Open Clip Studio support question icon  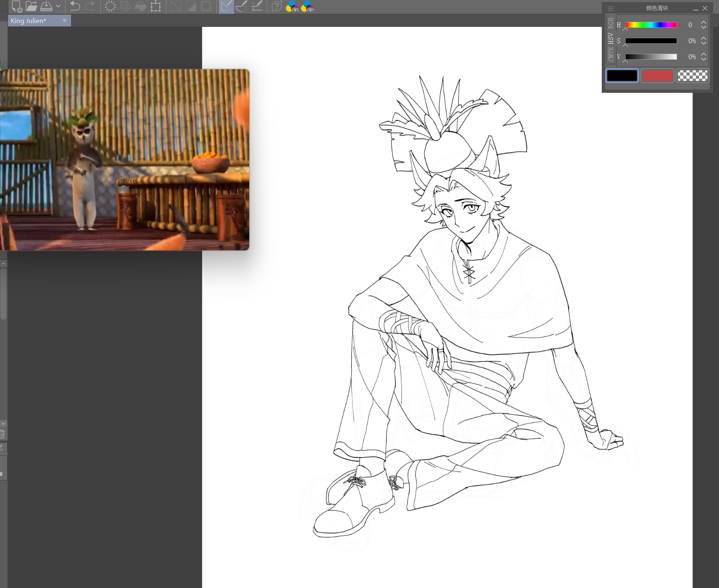[x=277, y=6]
